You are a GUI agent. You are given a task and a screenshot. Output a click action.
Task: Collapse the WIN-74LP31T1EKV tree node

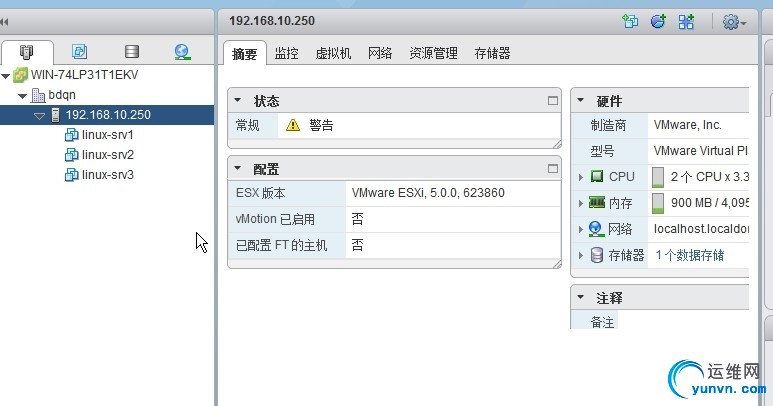point(6,76)
